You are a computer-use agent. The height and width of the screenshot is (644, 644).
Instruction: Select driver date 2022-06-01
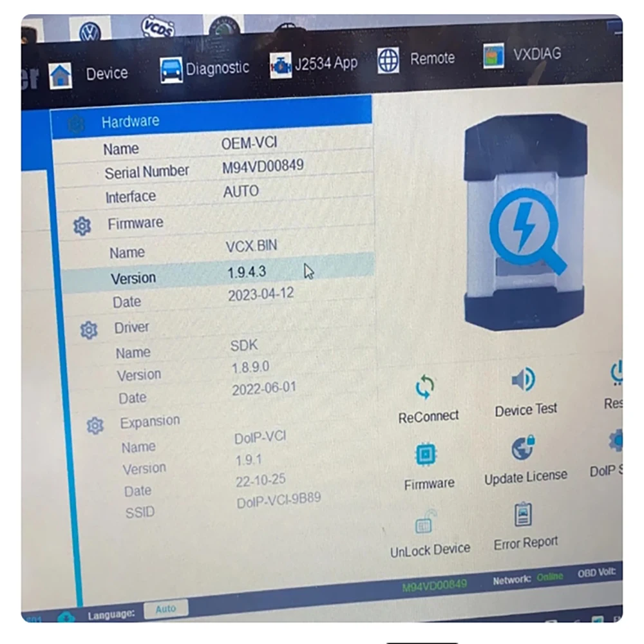264,388
